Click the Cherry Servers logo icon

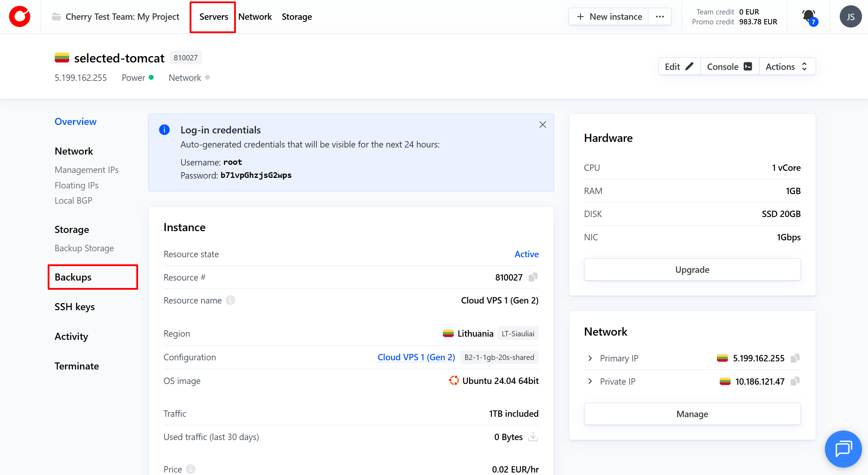click(20, 17)
